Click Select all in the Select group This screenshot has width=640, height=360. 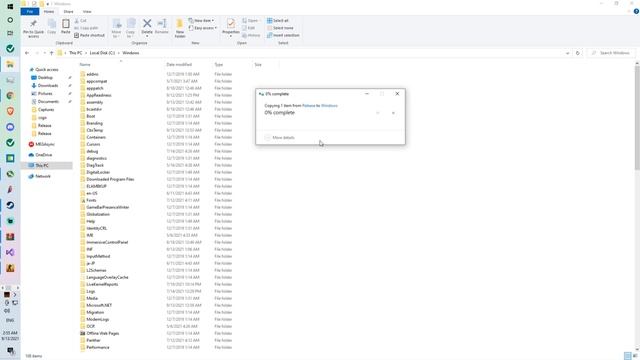[x=278, y=20]
